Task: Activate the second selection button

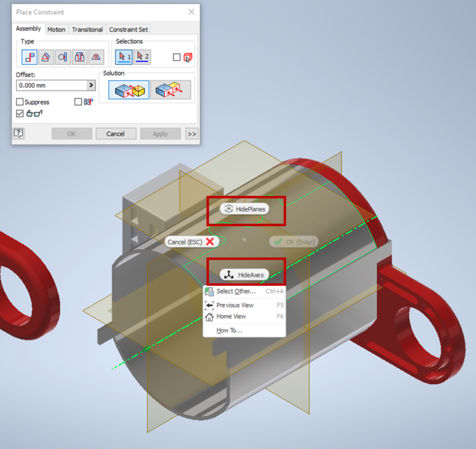Action: [x=142, y=57]
